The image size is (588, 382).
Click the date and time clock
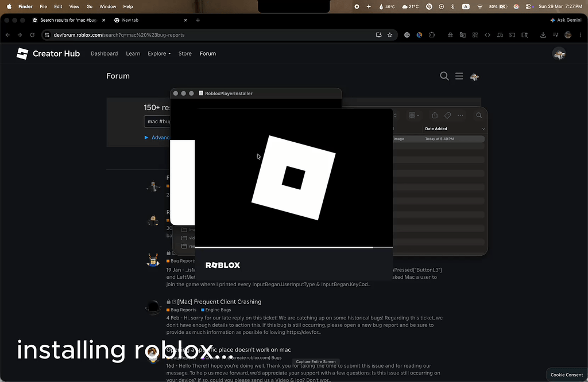coord(560,6)
